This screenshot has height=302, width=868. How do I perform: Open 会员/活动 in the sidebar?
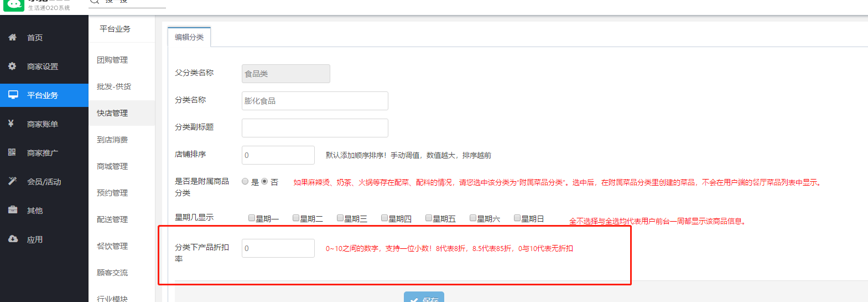coord(44,182)
